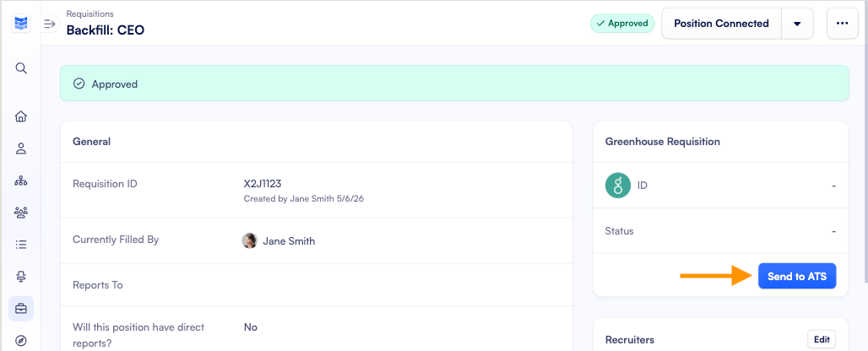Click 'Will this position have direct reports?' label
The image size is (868, 351).
point(138,335)
